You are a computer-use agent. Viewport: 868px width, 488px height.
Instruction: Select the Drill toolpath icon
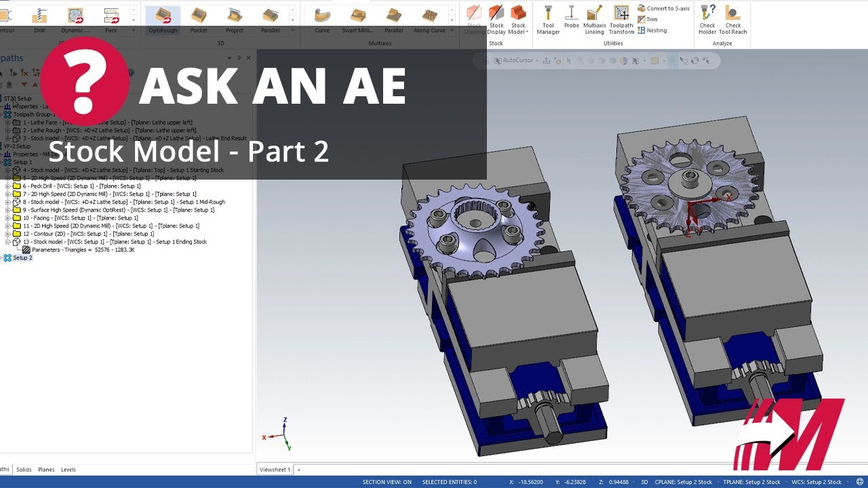point(39,20)
